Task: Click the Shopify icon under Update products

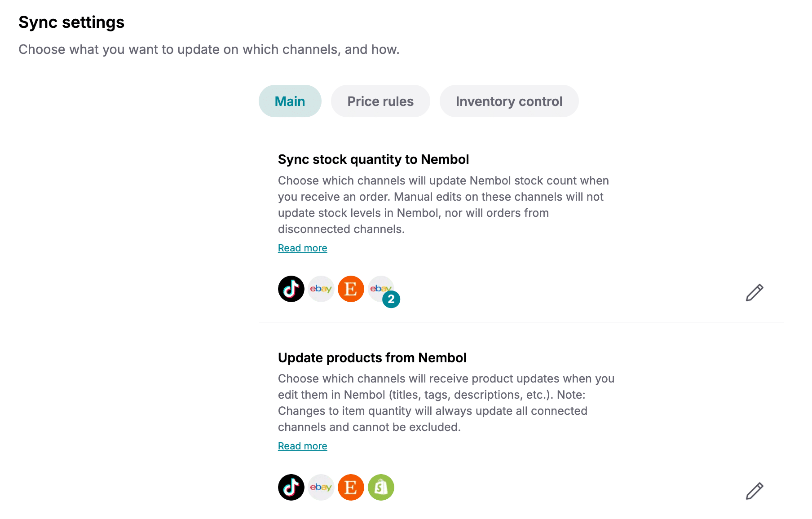Action: (x=381, y=487)
